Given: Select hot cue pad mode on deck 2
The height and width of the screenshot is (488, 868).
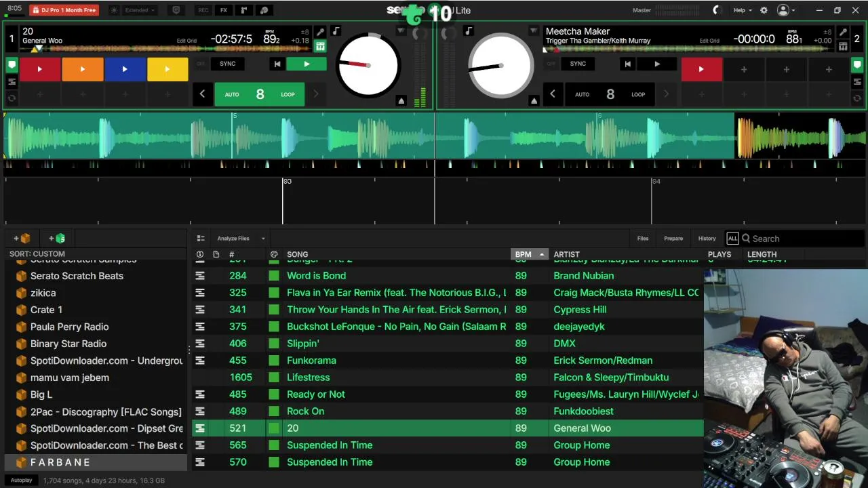Looking at the screenshot, I should point(857,65).
